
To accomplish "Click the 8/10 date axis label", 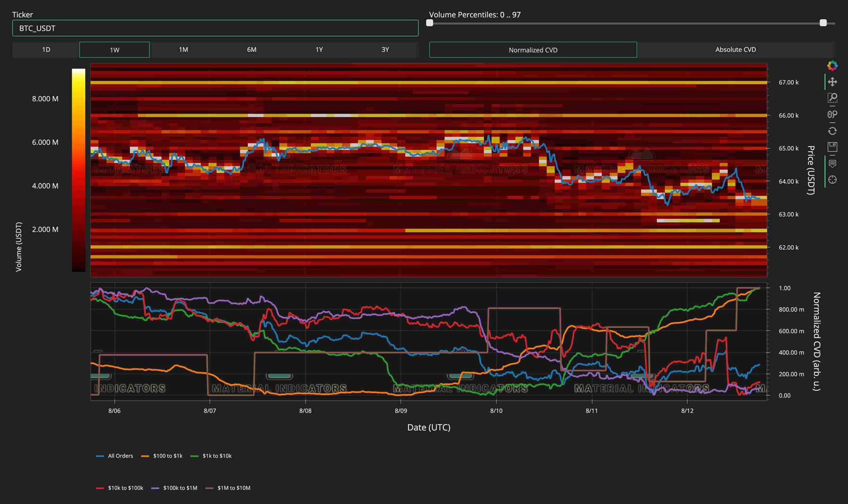I will pyautogui.click(x=496, y=411).
